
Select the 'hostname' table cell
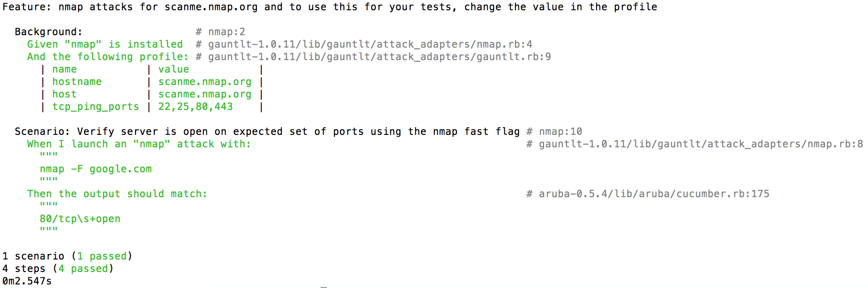[x=77, y=82]
